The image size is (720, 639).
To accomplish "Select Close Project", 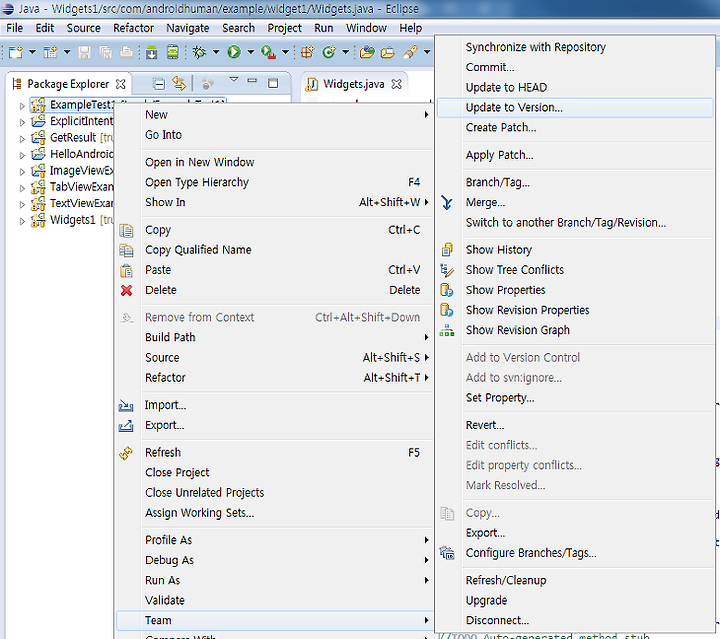I will 274,472.
